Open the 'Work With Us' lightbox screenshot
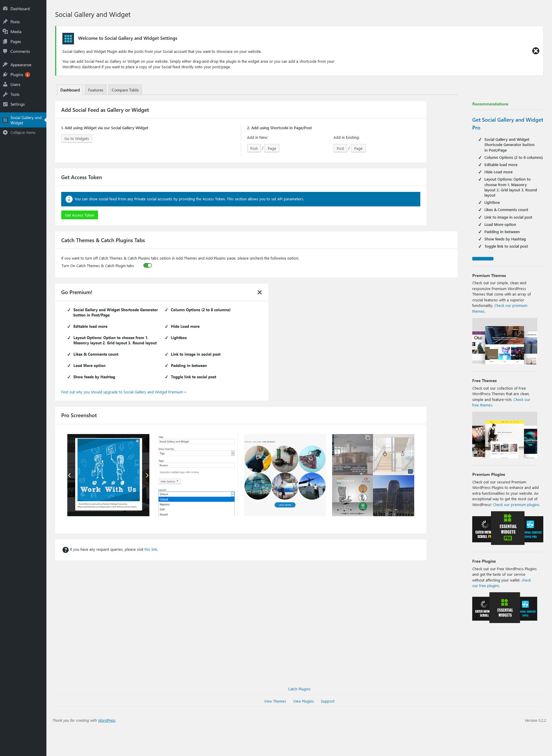 click(108, 475)
